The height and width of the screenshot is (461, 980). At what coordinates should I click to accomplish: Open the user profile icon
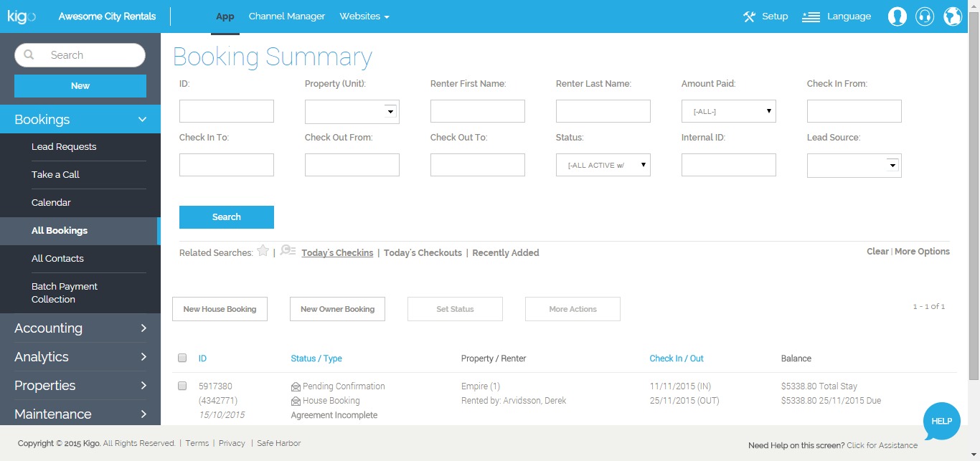point(897,16)
